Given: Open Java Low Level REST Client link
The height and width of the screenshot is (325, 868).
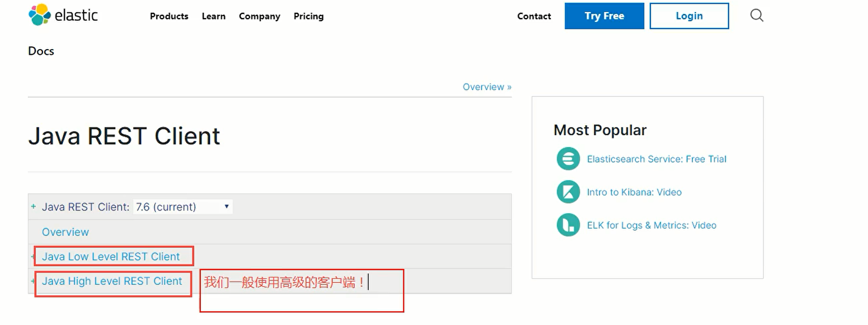Looking at the screenshot, I should tap(111, 257).
